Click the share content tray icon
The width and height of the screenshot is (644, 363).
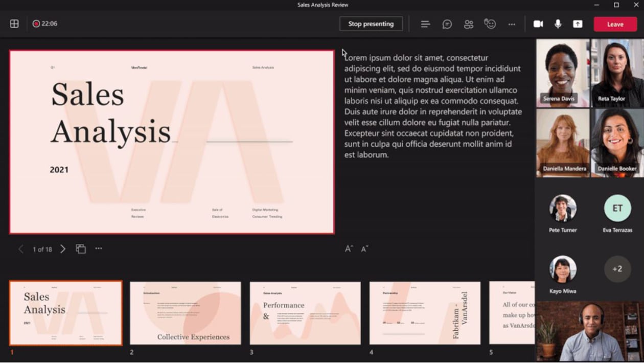tap(578, 24)
